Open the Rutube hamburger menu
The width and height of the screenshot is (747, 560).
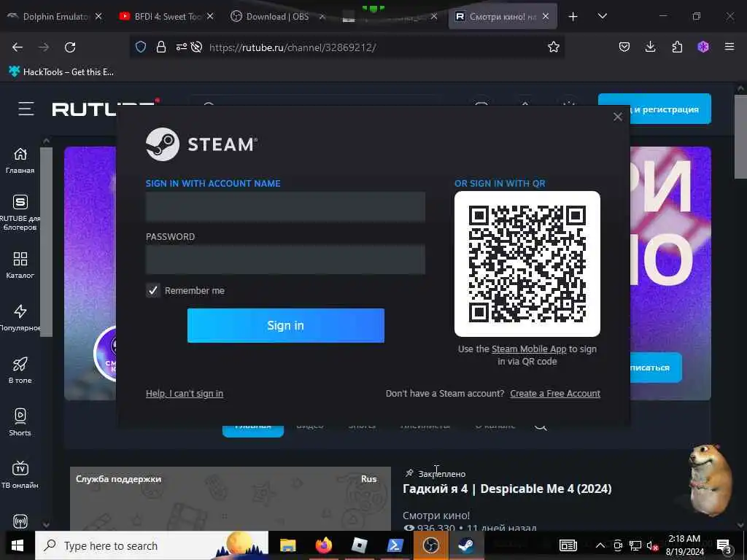coord(26,109)
